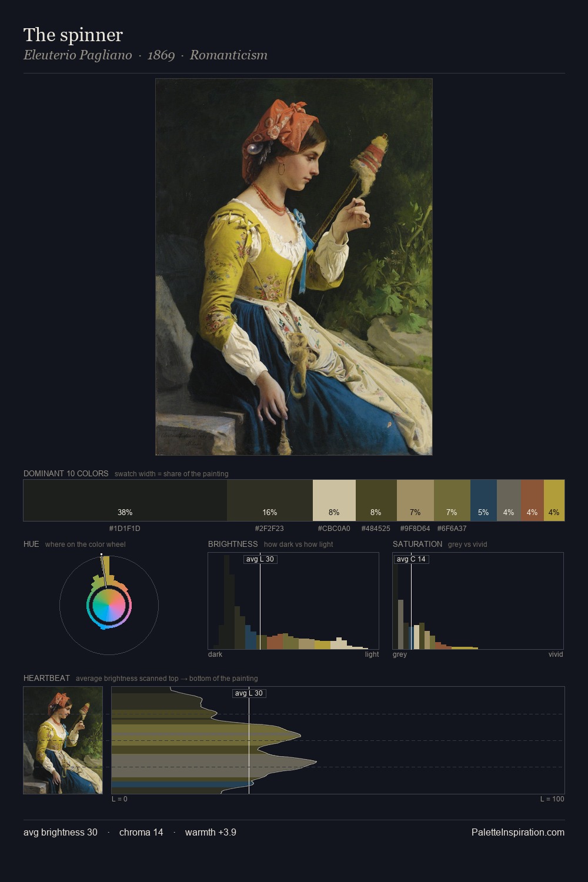Click the hue color wheel chart
Screen dimensions: 588x882
109,605
